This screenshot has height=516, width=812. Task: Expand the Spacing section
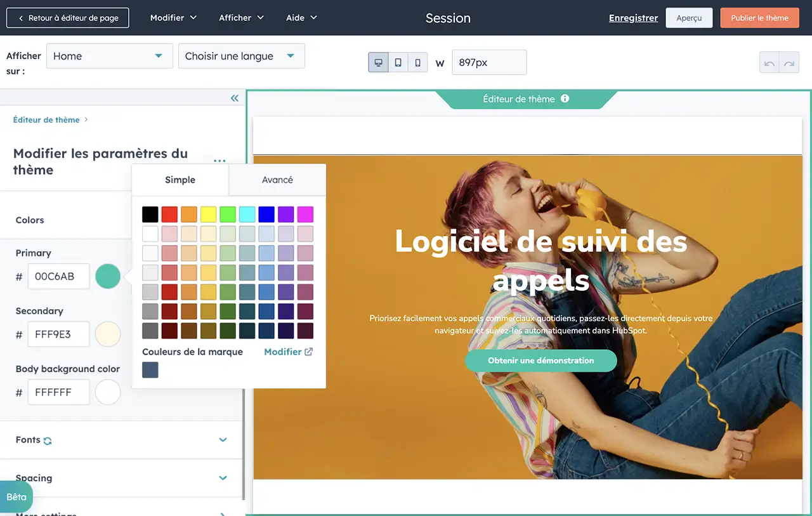(x=223, y=478)
